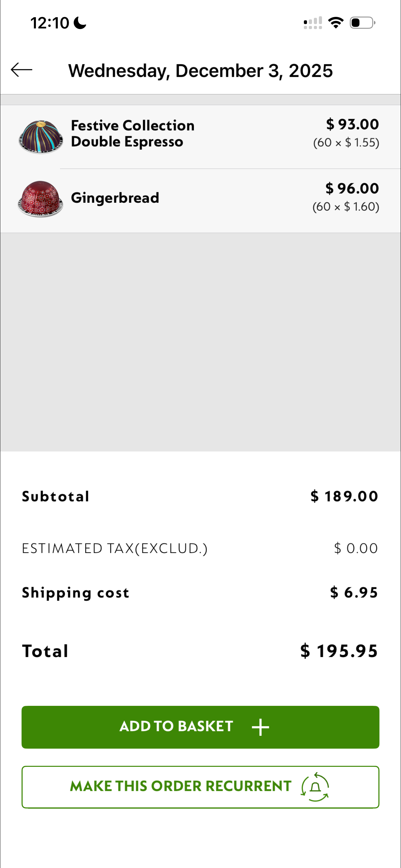This screenshot has height=868, width=401.
Task: Tap the $ 93.00 item price
Action: 352,124
